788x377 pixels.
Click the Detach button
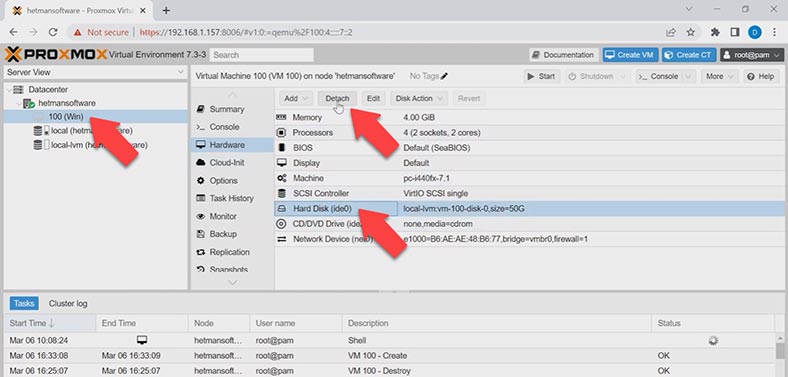point(337,99)
